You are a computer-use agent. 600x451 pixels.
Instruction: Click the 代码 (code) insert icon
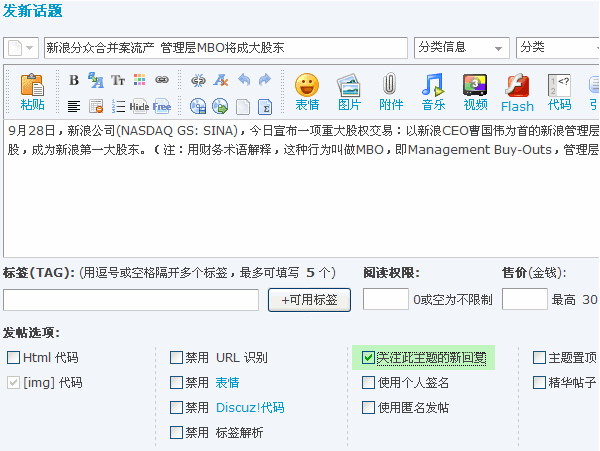(559, 90)
